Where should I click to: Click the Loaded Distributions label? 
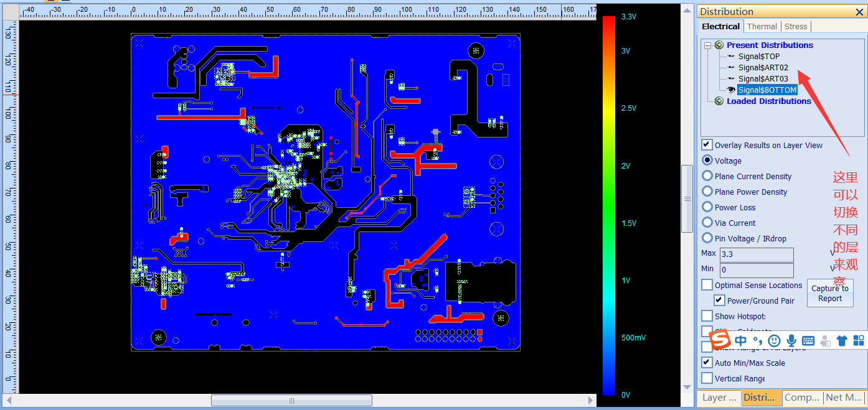[769, 101]
